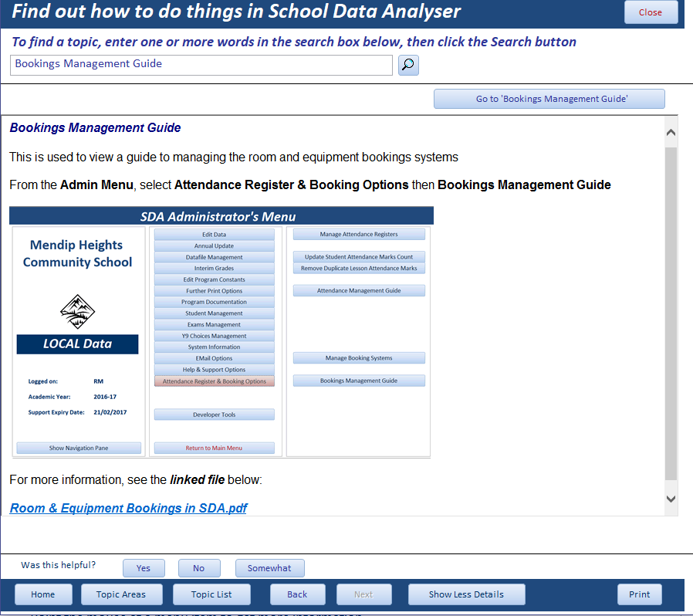Click the "Was this helpful?" label
The image size is (693, 616).
(x=58, y=565)
